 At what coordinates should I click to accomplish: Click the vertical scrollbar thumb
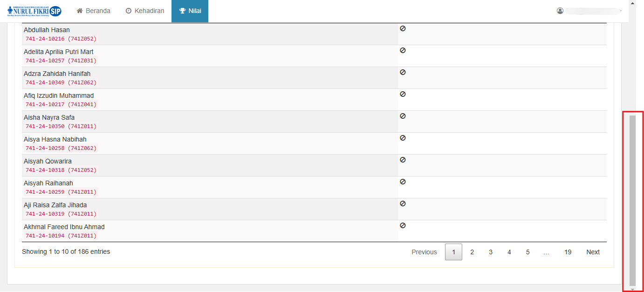[632, 200]
